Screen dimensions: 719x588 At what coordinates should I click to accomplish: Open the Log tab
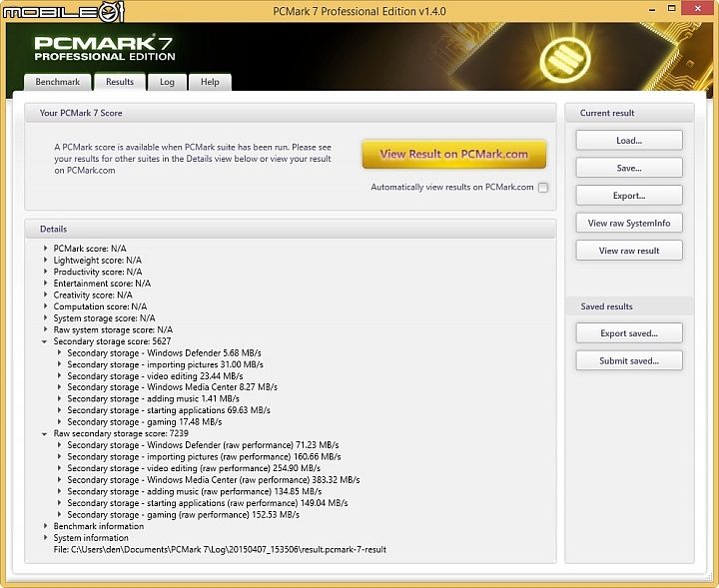[167, 82]
